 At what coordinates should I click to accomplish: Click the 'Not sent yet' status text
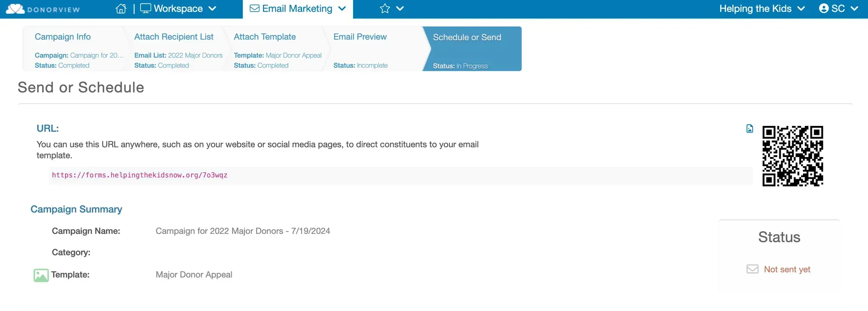[x=787, y=269]
